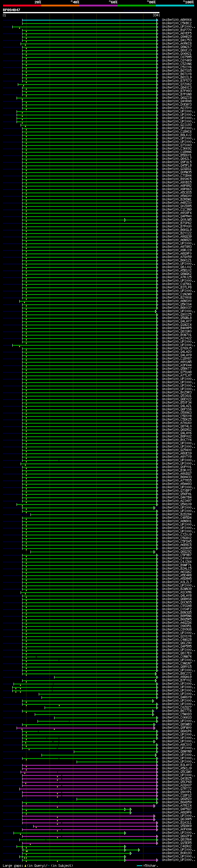This screenshot has width=197, height=868.
Task: Click the orange ~40% identity color swatch
Action: pos(60,6)
